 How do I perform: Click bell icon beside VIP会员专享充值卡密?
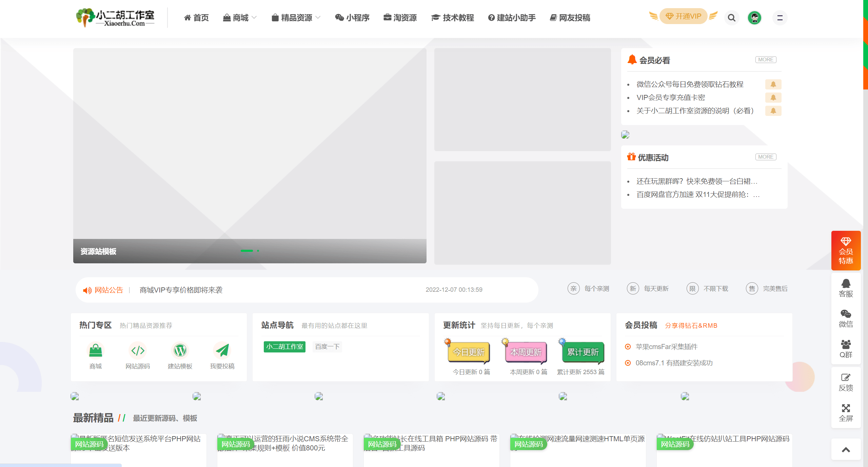pyautogui.click(x=773, y=98)
